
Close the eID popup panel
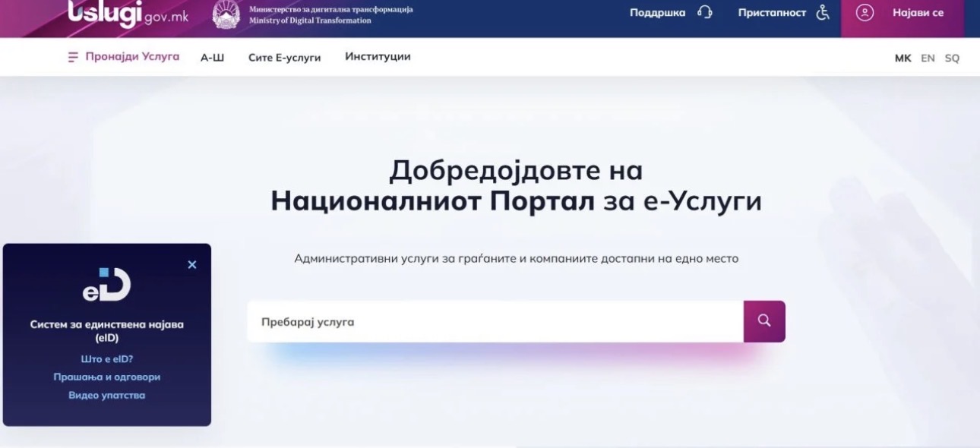click(192, 264)
